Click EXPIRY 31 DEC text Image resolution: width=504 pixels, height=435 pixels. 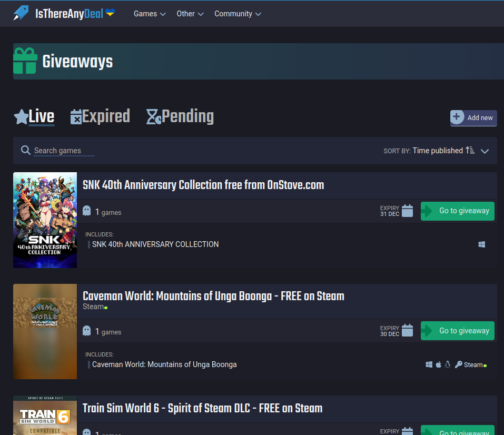click(390, 211)
